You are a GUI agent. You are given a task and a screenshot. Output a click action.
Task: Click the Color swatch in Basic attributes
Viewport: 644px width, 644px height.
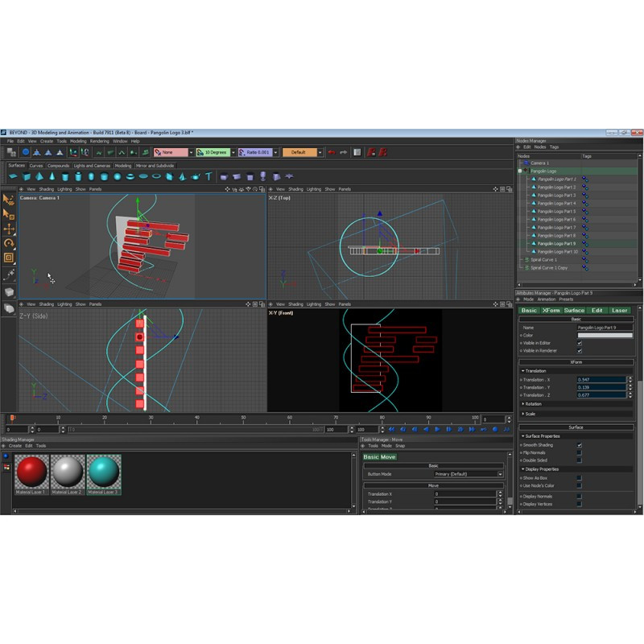(x=605, y=335)
